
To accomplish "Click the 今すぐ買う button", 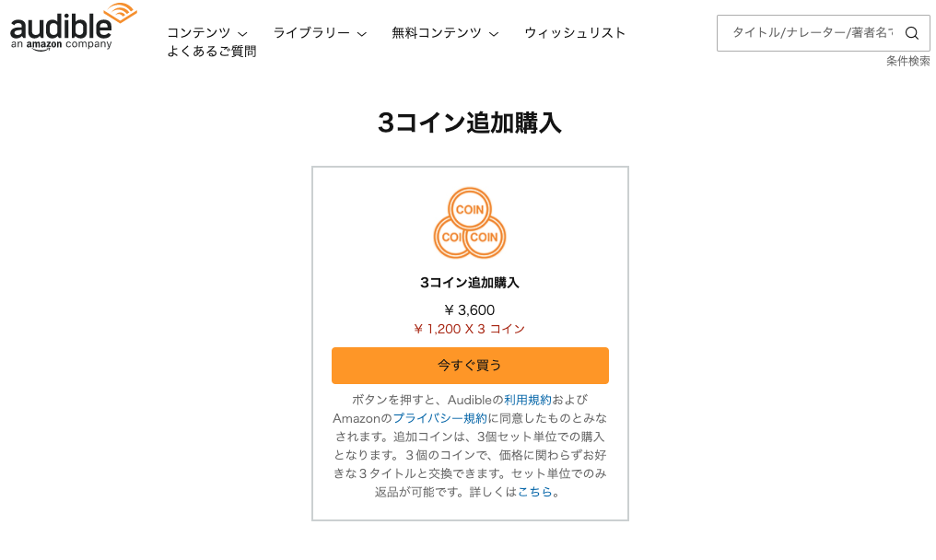I will [470, 366].
